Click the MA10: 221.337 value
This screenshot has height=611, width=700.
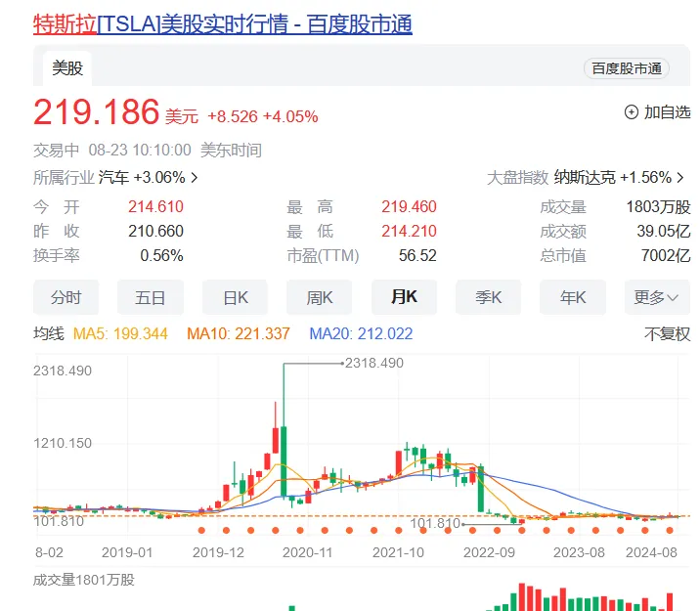[x=239, y=333]
